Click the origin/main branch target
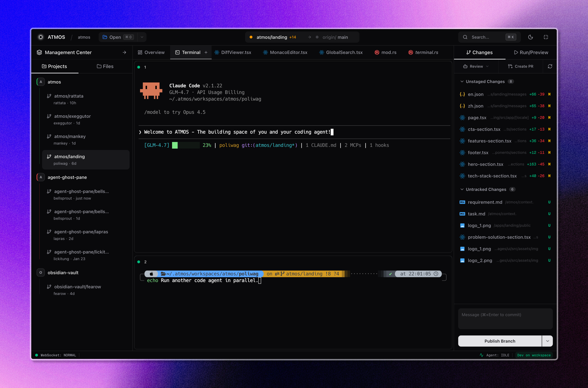Image resolution: width=588 pixels, height=388 pixels. point(332,37)
